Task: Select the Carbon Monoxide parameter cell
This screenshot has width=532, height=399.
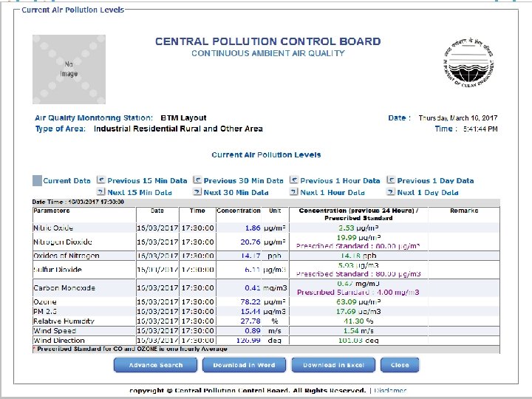Action: pos(84,288)
